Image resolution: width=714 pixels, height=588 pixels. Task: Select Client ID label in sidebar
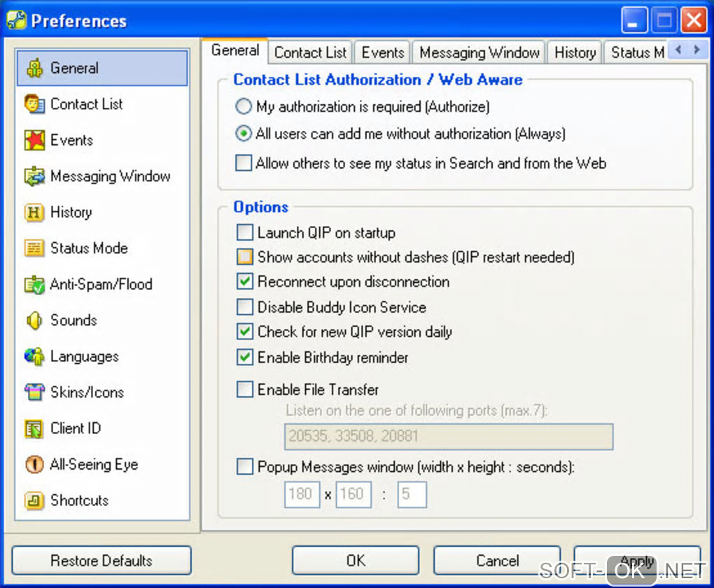(x=76, y=428)
